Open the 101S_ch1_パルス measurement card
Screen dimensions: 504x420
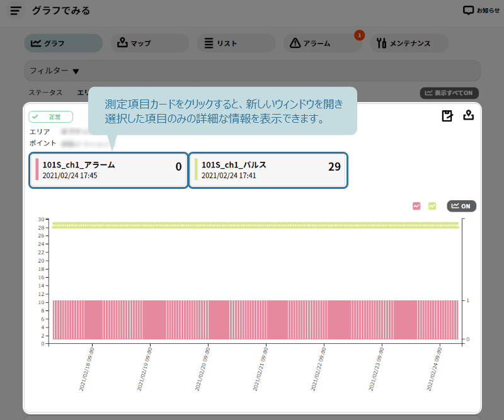[268, 170]
